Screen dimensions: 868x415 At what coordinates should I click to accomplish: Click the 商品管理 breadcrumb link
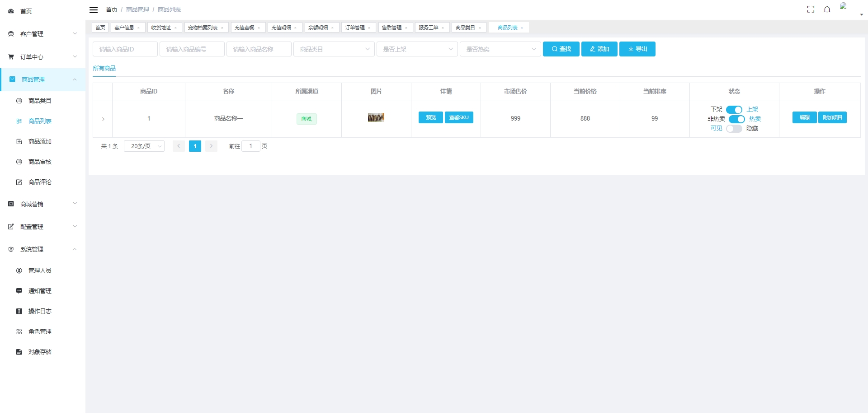(137, 9)
